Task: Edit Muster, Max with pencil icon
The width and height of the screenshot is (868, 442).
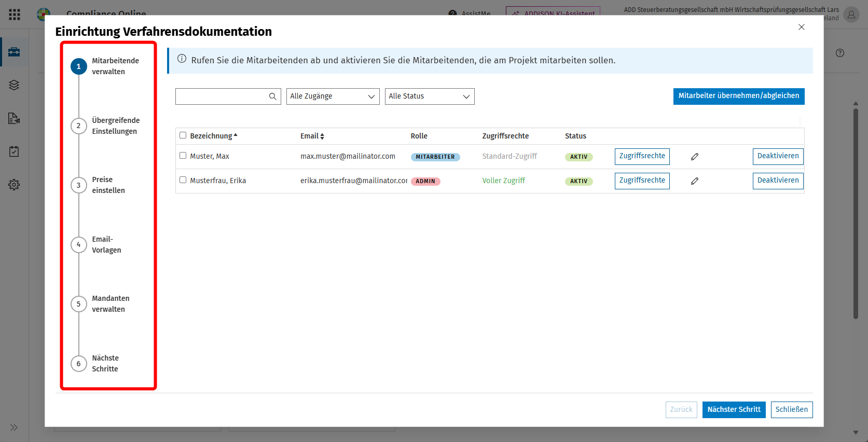Action: pos(695,157)
